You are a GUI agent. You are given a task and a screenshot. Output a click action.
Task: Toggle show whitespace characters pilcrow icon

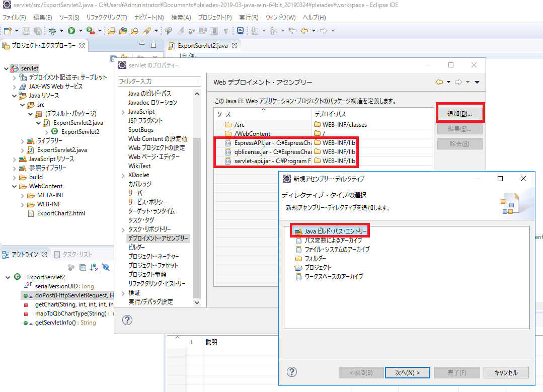tap(226, 31)
